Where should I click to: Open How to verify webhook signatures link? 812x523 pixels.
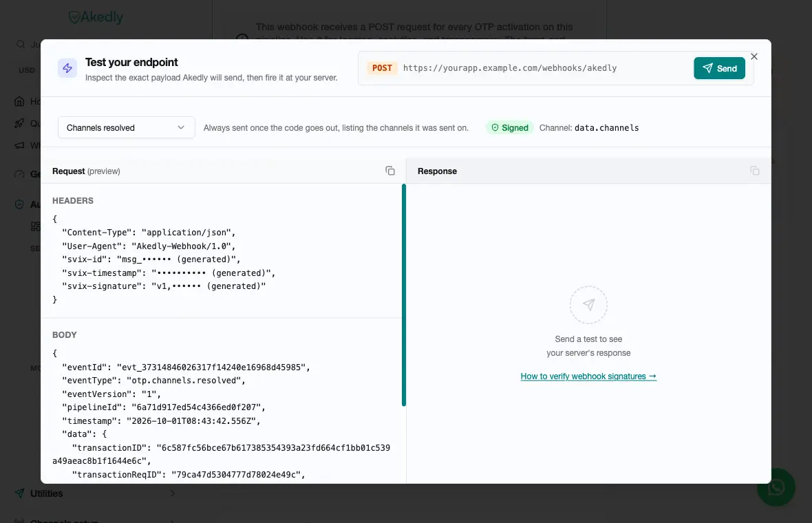tap(588, 376)
